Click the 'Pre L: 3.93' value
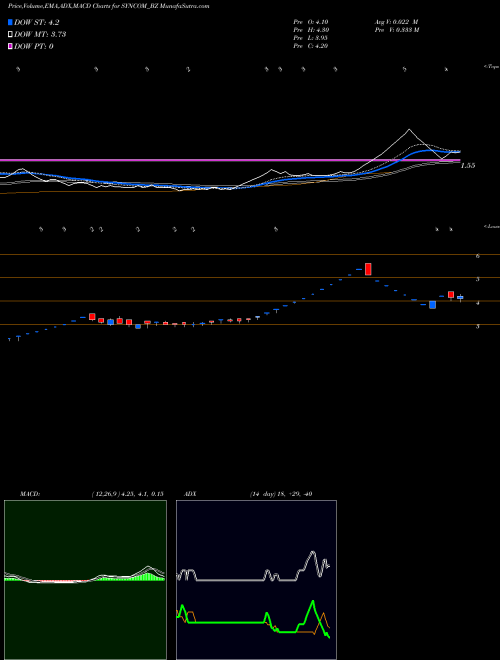 pyautogui.click(x=311, y=38)
